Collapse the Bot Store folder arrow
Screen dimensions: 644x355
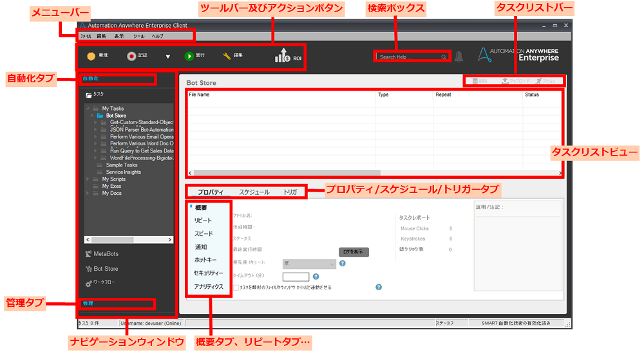coord(91,116)
